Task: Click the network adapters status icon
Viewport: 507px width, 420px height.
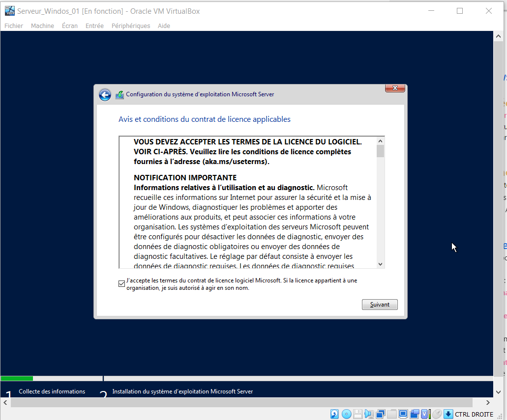Action: [381, 414]
